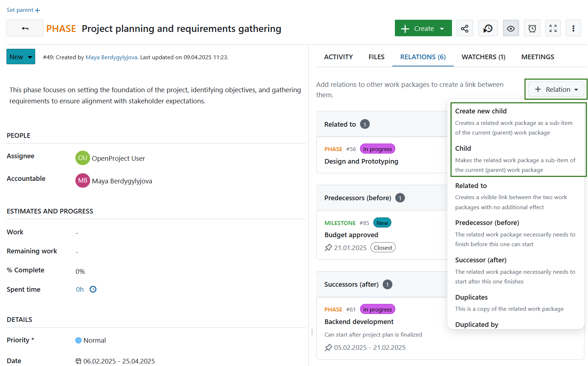Screen dimensions: 588x366
Task: Click the MB accountable avatar
Action: 83,180
